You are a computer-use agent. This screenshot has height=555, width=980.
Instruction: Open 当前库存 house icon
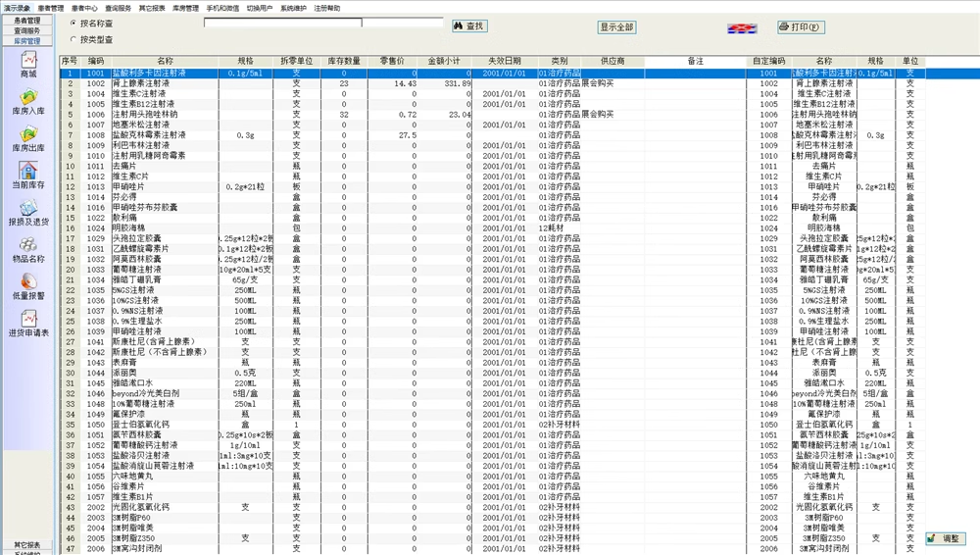click(x=28, y=176)
